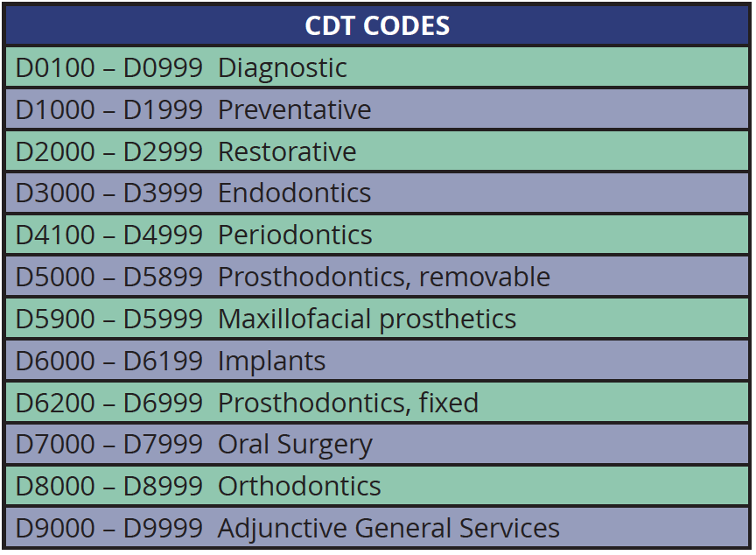The image size is (756, 555).
Task: Select the D7000 – D7999 code range
Action: tap(109, 445)
